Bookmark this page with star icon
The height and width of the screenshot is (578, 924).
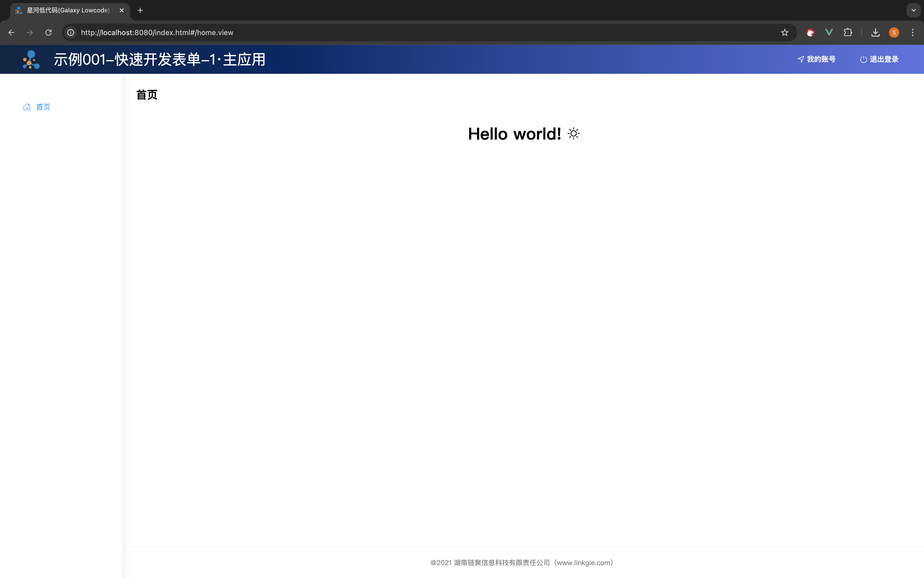(785, 33)
